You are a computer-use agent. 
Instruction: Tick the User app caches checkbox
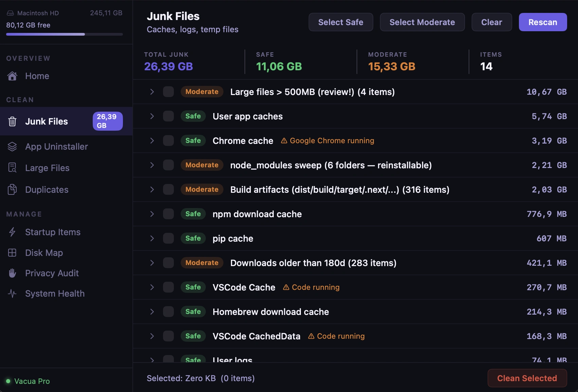[x=168, y=116]
